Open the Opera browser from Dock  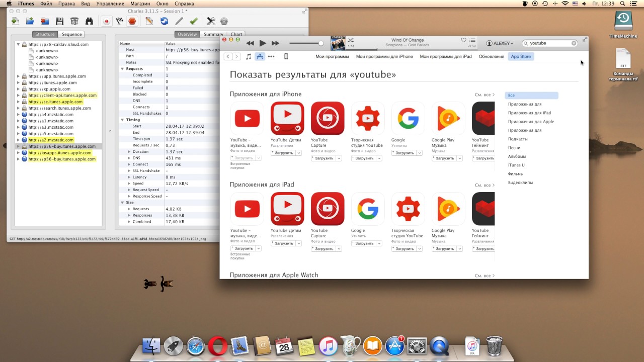click(x=217, y=346)
